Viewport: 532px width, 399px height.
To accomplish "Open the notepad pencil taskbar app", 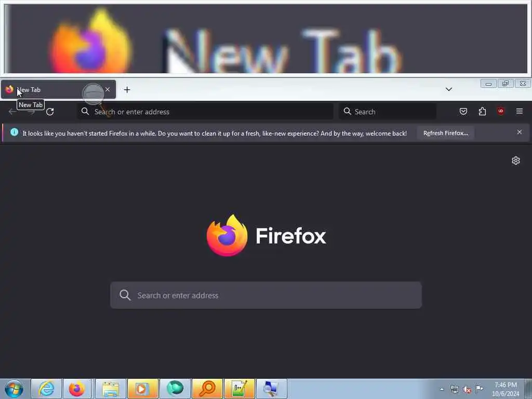I will 239,389.
